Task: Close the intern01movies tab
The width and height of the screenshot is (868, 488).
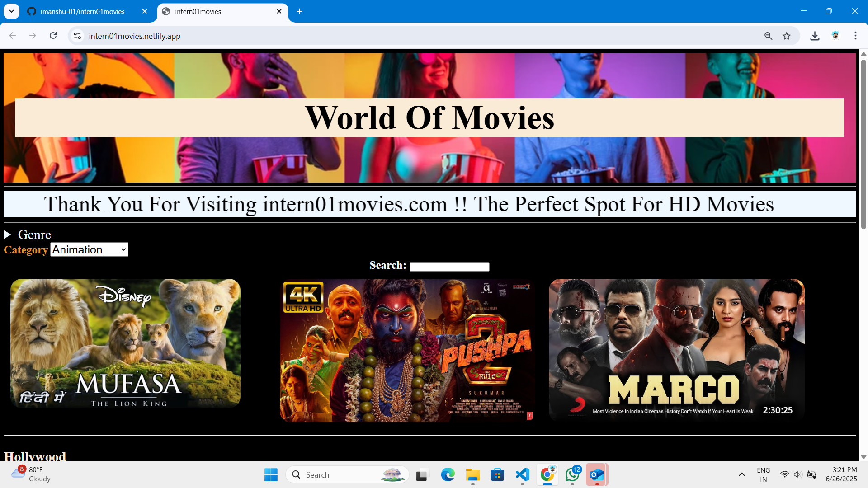Action: point(279,12)
